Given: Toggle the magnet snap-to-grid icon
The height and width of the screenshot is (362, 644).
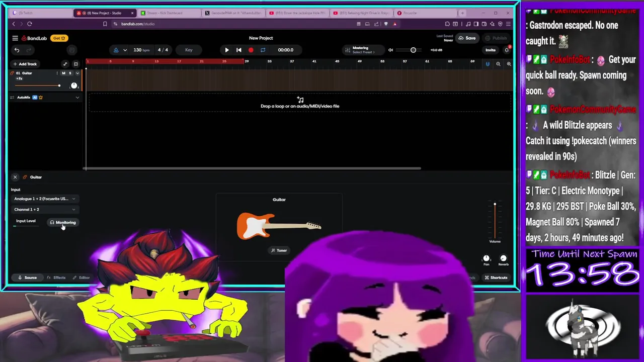Looking at the screenshot, I should click(488, 64).
